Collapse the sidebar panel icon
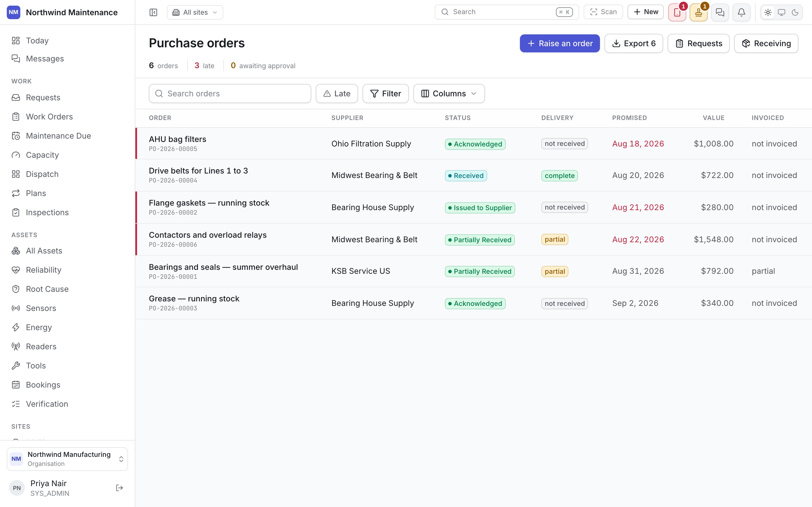Image resolution: width=812 pixels, height=507 pixels. pyautogui.click(x=153, y=12)
